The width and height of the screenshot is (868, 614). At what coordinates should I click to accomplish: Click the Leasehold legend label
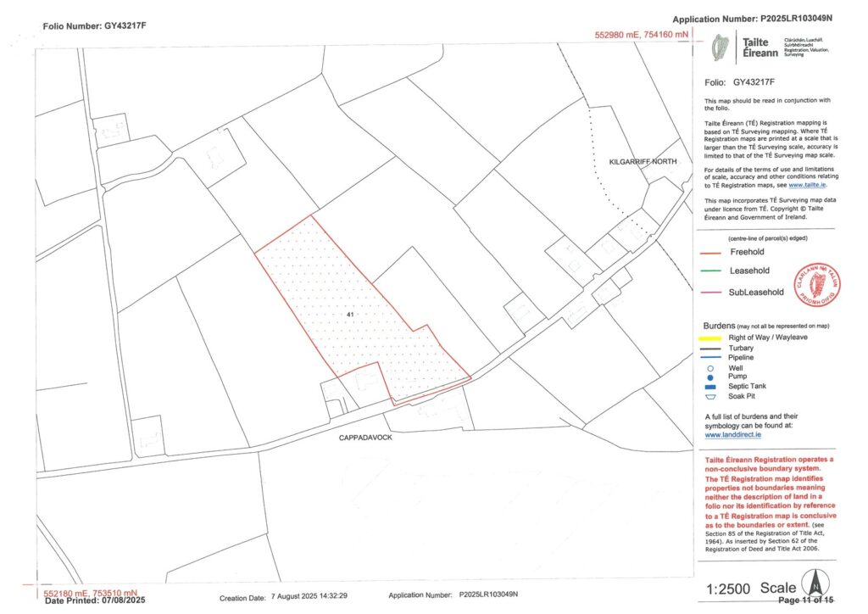point(749,271)
